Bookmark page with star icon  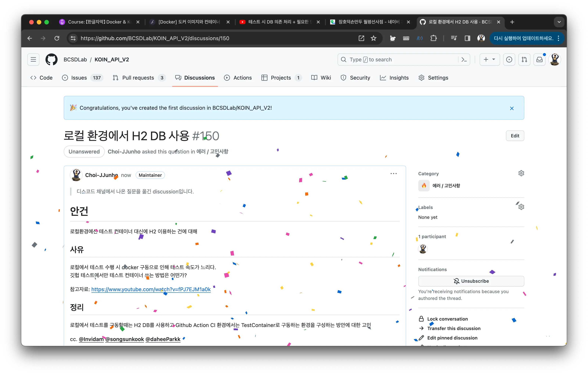pos(373,38)
